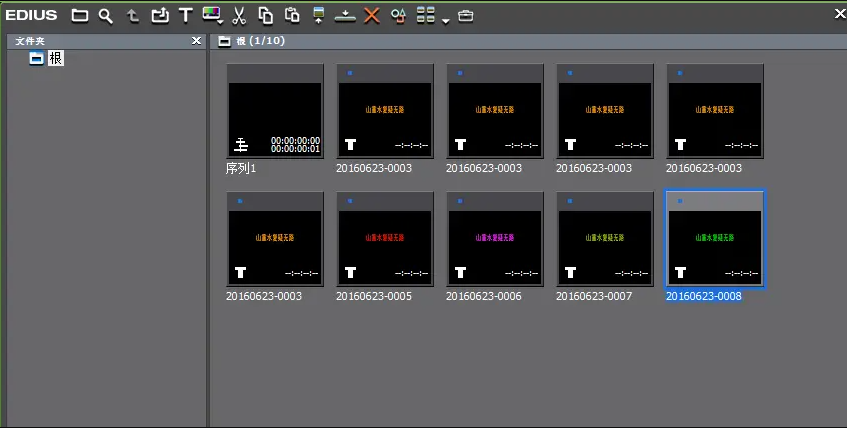Select title clip 20160623-0007
Viewport: 847px width, 428px height.
(605, 239)
